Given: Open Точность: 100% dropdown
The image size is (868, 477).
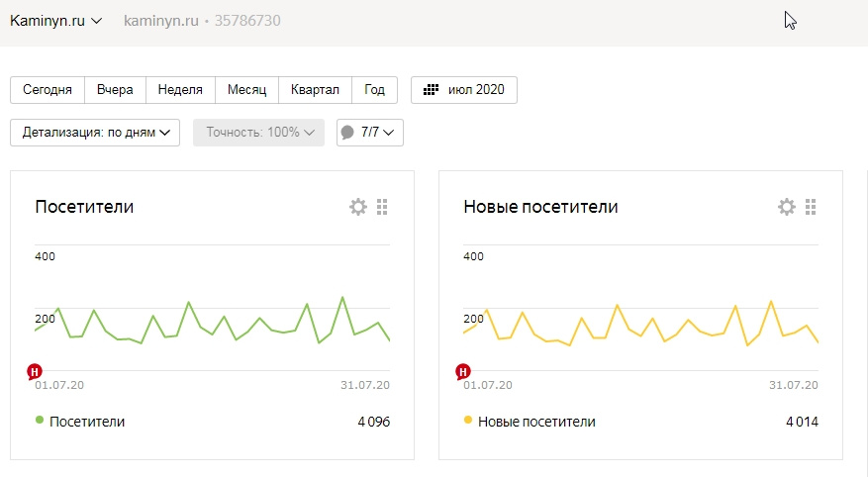Looking at the screenshot, I should pos(258,133).
